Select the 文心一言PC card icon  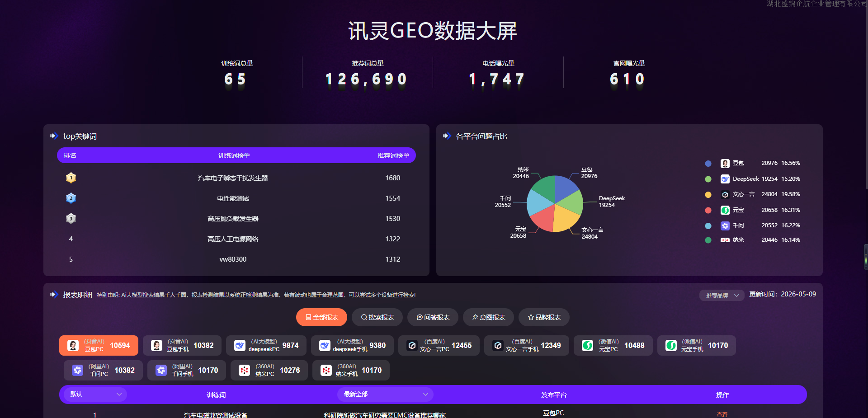tap(412, 346)
